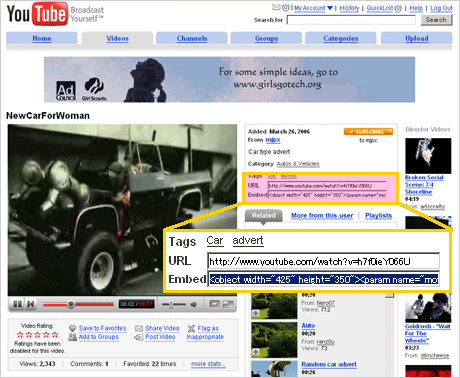460x378 pixels.
Task: Click Save to Favorites link
Action: pyautogui.click(x=102, y=328)
